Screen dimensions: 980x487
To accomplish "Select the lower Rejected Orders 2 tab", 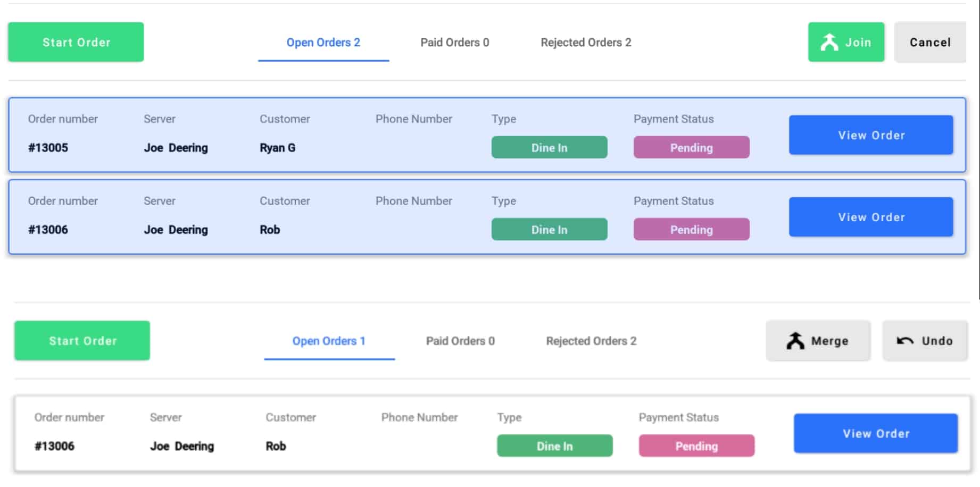I will [x=591, y=341].
